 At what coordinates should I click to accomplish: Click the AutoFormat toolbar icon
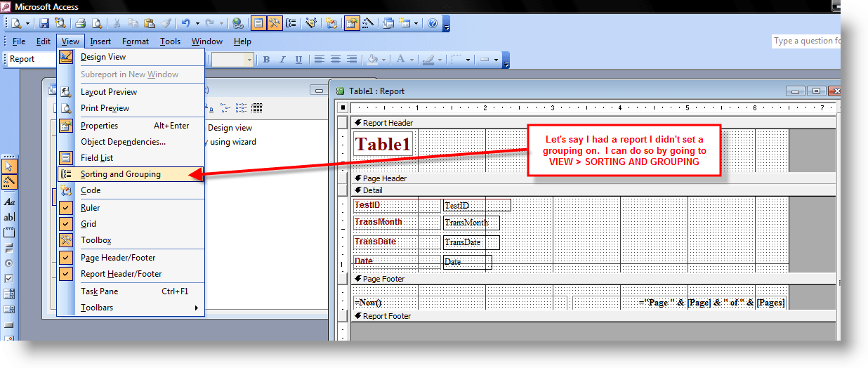311,23
